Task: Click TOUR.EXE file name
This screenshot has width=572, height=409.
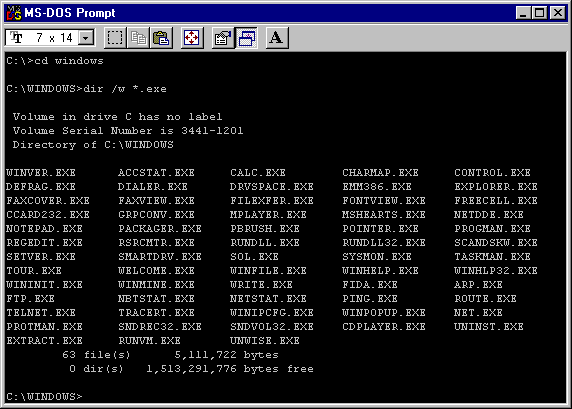Action: (34, 271)
